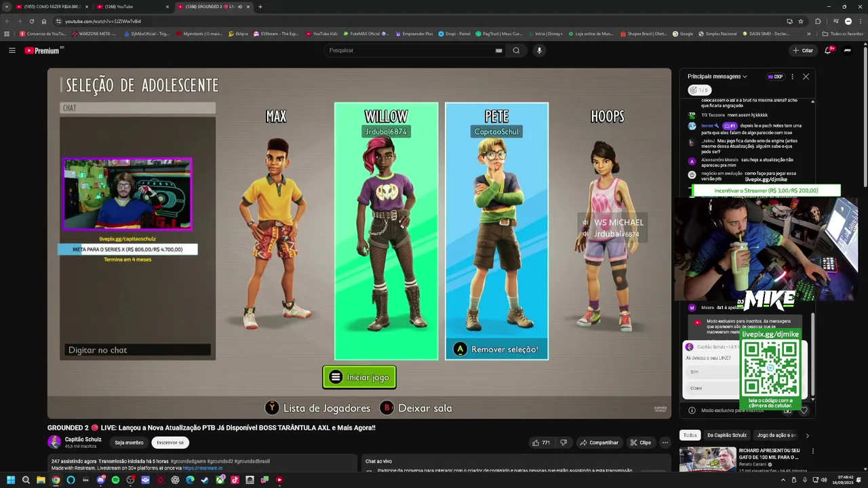The width and height of the screenshot is (868, 488).
Task: Switch to the (1266) YouTube browser tab
Action: point(132,7)
